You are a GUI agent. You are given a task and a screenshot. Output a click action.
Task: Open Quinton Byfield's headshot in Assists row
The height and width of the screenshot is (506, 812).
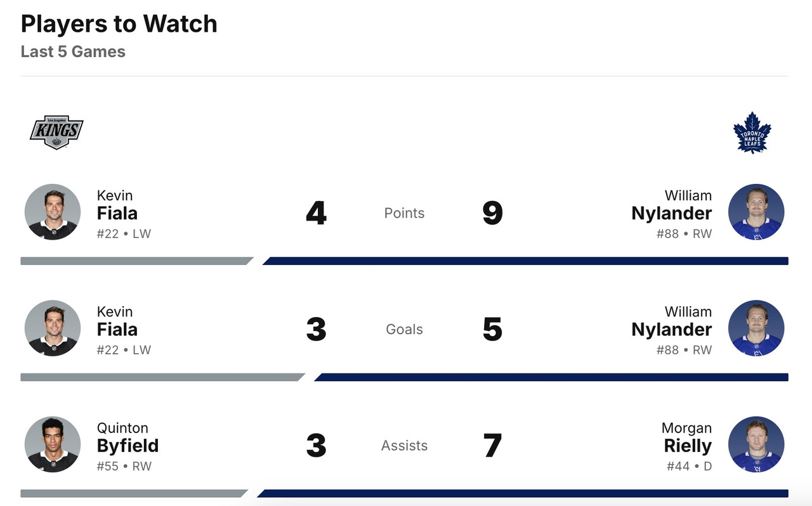pos(53,444)
